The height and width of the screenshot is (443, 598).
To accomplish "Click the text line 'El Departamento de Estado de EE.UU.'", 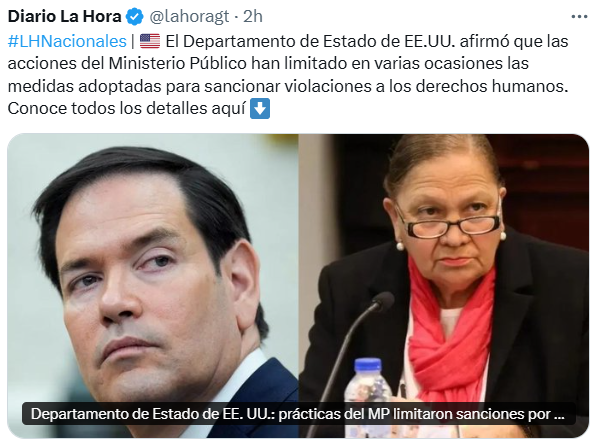I will pos(310,41).
